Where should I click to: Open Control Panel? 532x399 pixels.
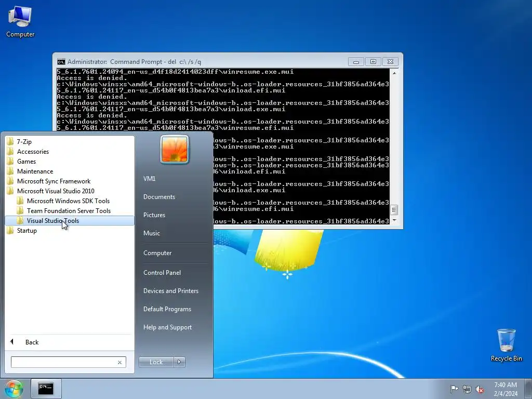tap(162, 272)
